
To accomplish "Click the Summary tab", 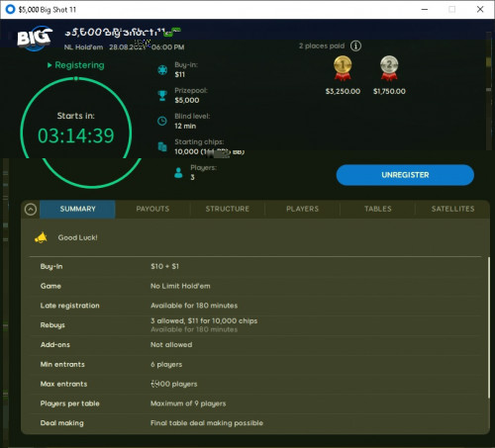I will 77,209.
